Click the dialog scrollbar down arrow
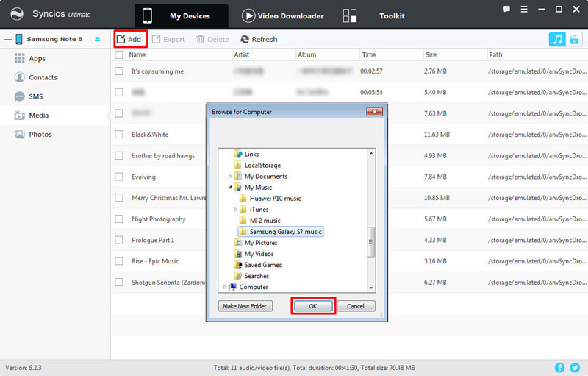Image resolution: width=588 pixels, height=376 pixels. pos(371,288)
